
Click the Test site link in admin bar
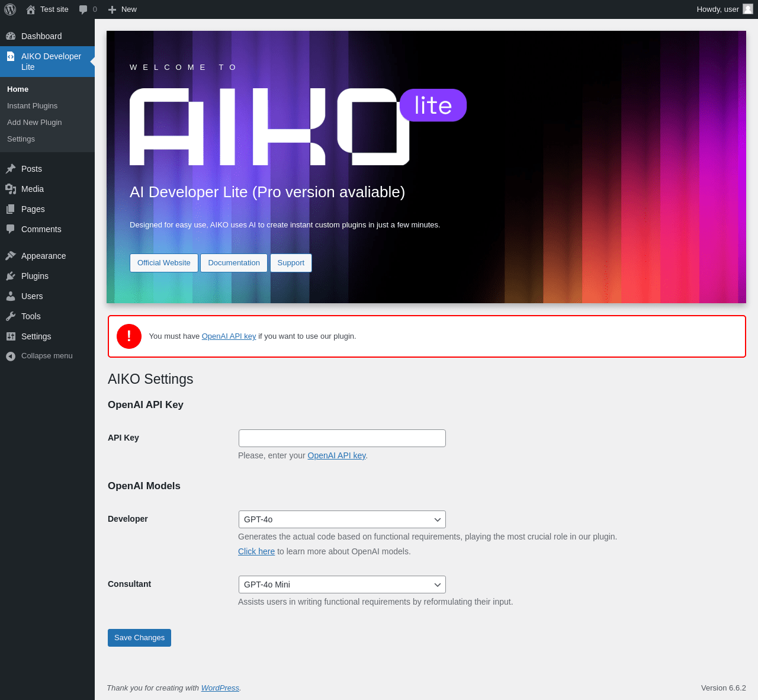(47, 9)
